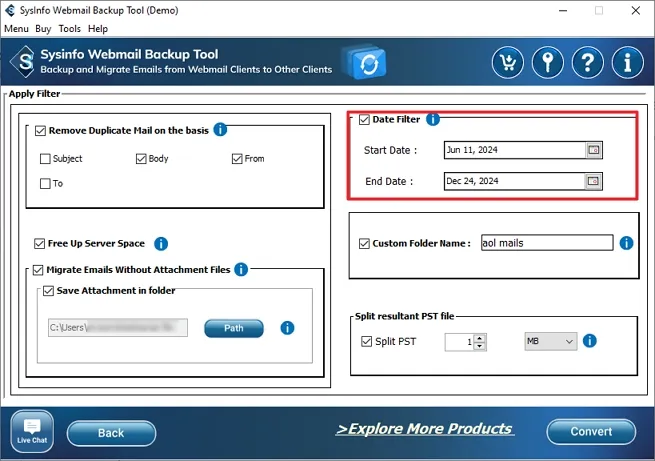Open the Menu menu
This screenshot has height=461, width=655.
pyautogui.click(x=16, y=29)
